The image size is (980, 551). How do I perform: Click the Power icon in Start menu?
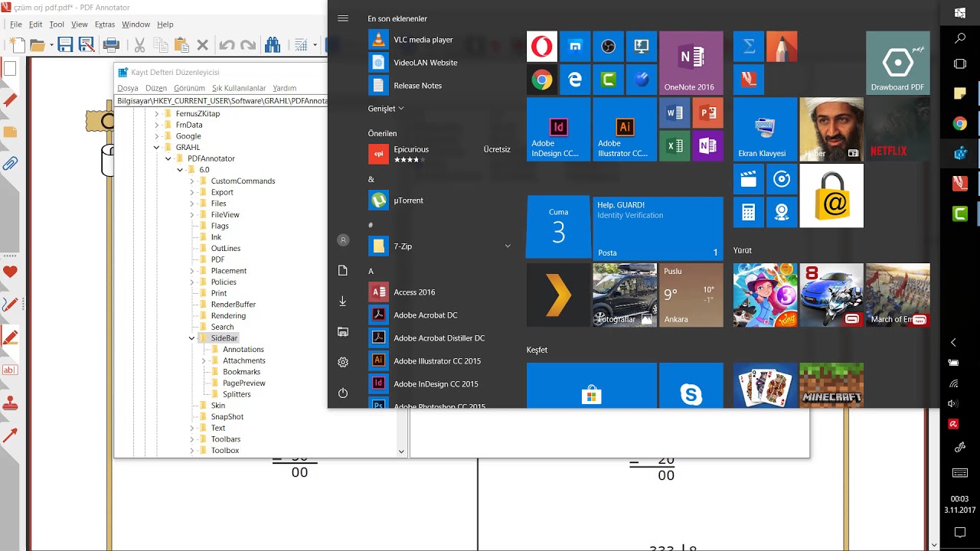pyautogui.click(x=343, y=393)
